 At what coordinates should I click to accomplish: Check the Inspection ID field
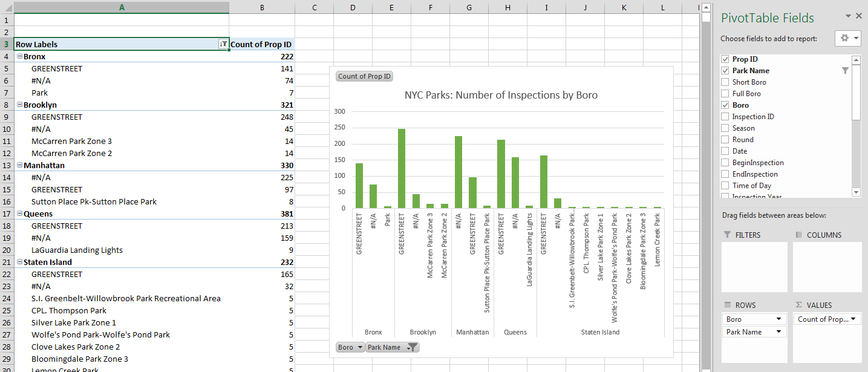725,117
